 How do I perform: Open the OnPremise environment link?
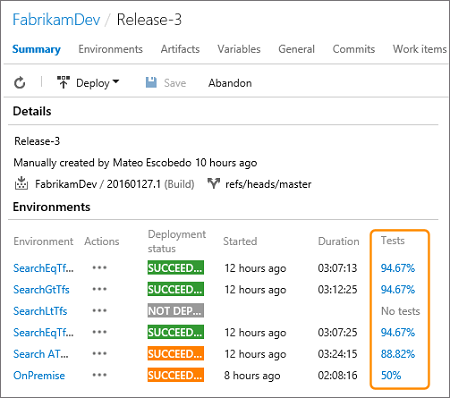point(39,375)
